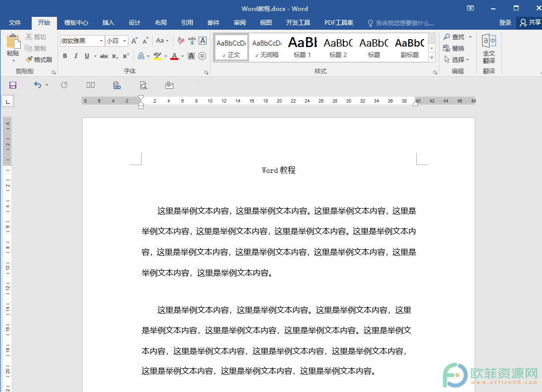Toggle italic formatting
Viewport: 542px width, 392px height.
click(x=76, y=56)
